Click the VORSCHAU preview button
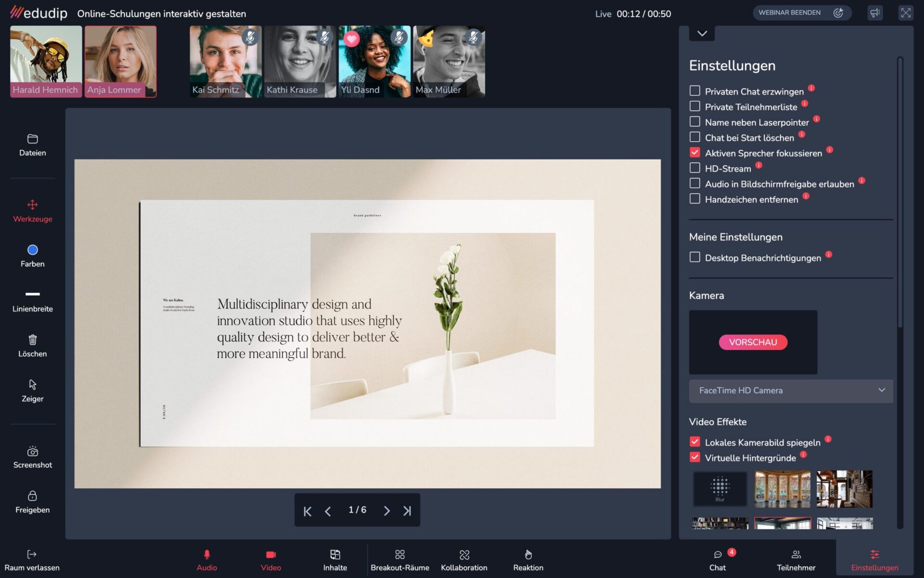Image resolution: width=924 pixels, height=578 pixels. [753, 342]
